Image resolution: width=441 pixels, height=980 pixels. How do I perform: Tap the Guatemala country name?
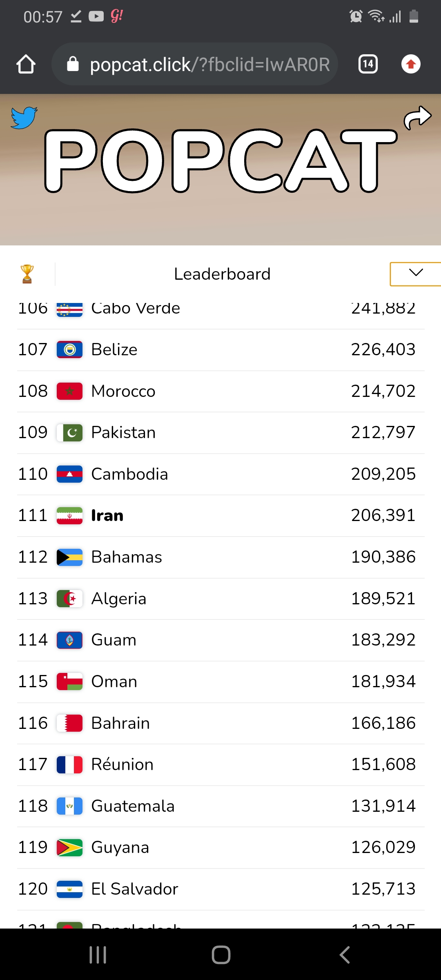pyautogui.click(x=133, y=806)
